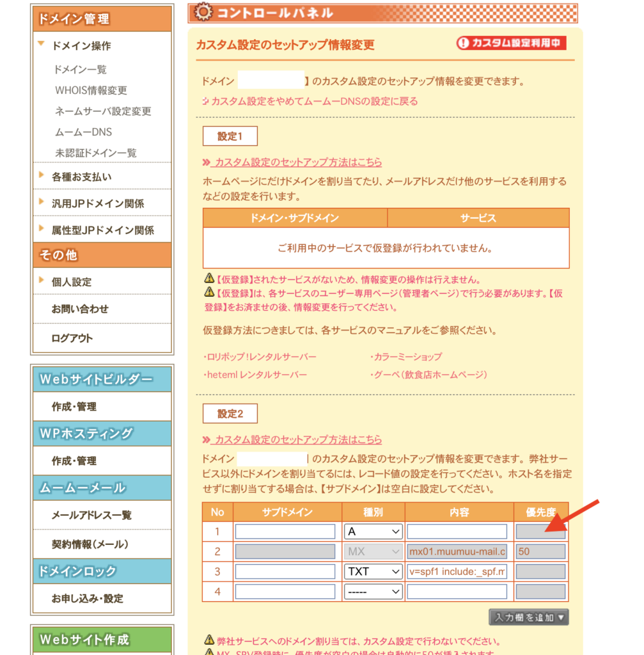644x655 pixels.
Task: Click content field in row 1
Action: click(457, 532)
